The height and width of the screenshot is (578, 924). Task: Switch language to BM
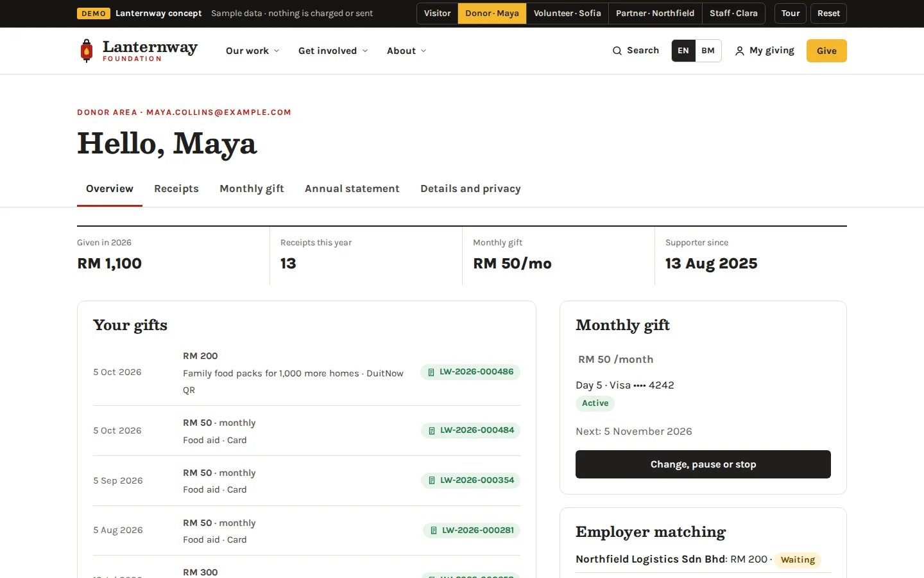click(x=708, y=51)
